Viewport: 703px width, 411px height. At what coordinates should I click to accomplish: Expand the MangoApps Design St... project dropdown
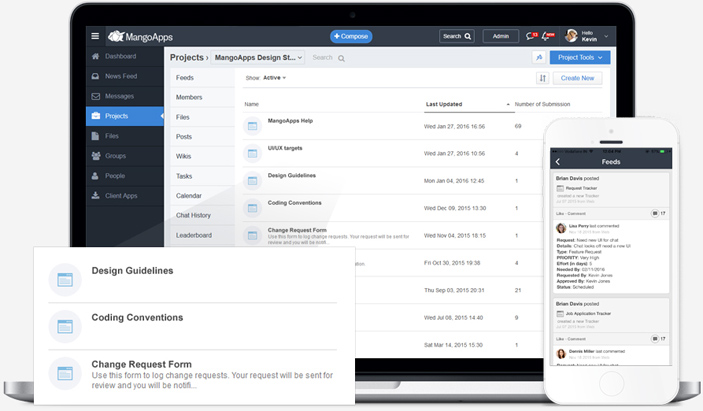258,57
